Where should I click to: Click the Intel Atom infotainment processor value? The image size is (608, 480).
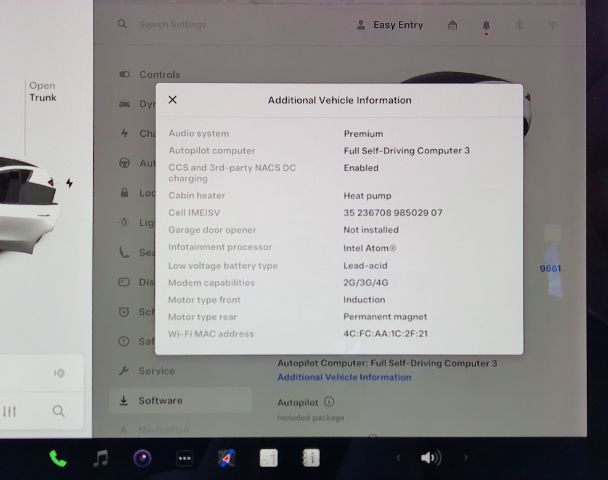[370, 248]
